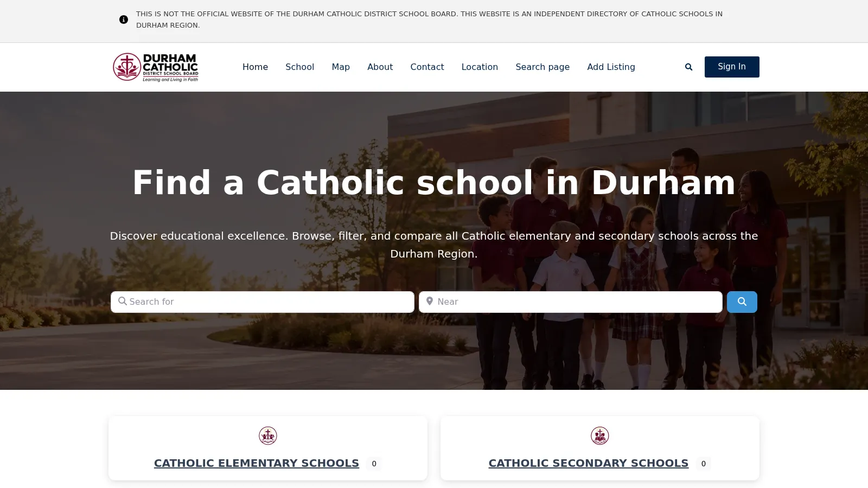Open the header search magnifier icon
Viewport: 868px width, 488px height.
688,67
